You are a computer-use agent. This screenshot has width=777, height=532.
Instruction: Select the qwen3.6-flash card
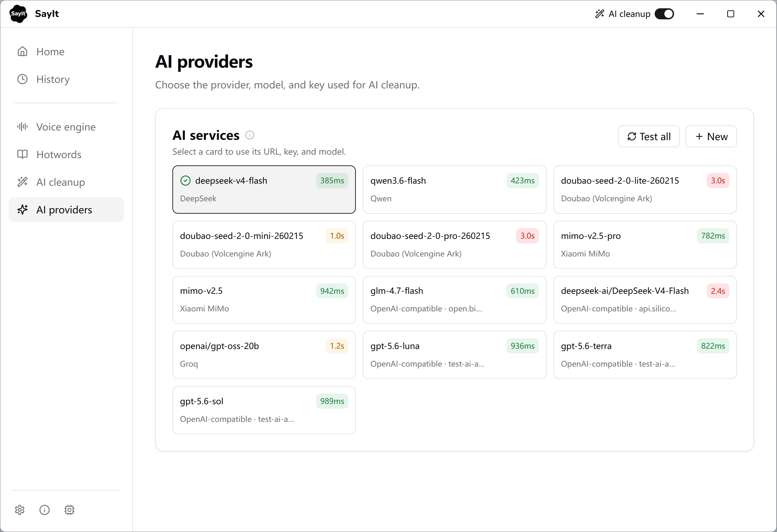[454, 190]
